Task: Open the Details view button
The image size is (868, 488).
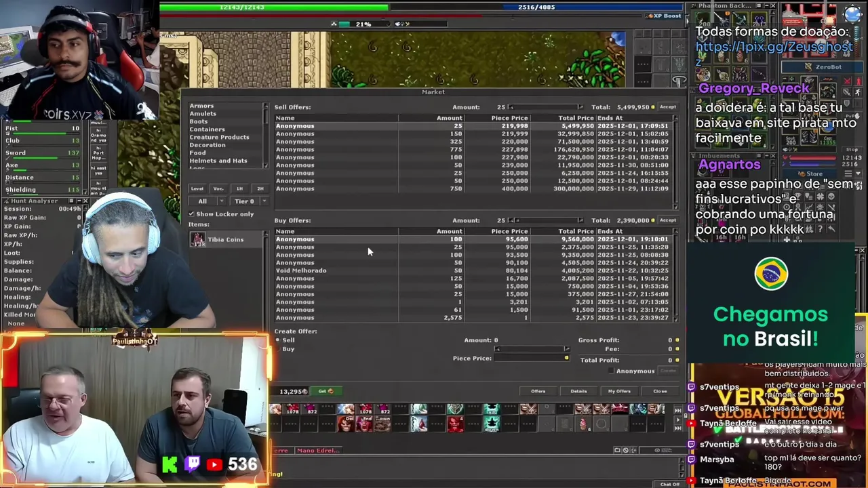Action: 578,391
